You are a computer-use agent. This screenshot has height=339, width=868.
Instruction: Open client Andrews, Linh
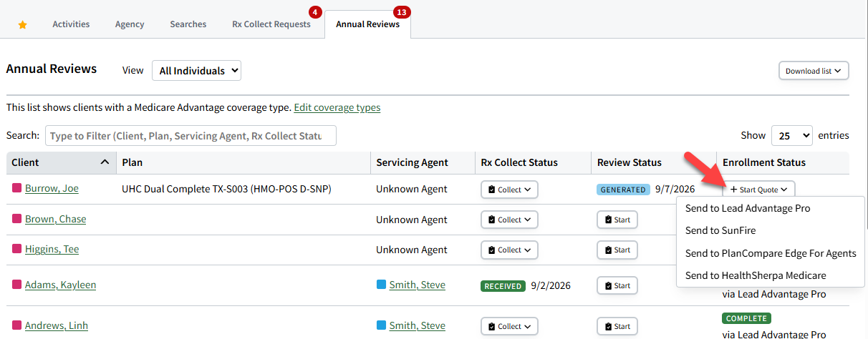57,325
